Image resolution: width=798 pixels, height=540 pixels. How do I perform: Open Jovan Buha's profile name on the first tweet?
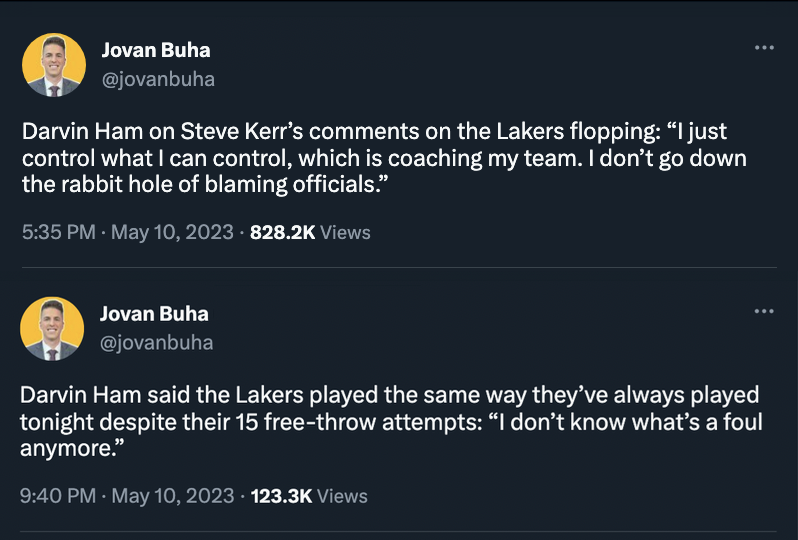pos(155,50)
